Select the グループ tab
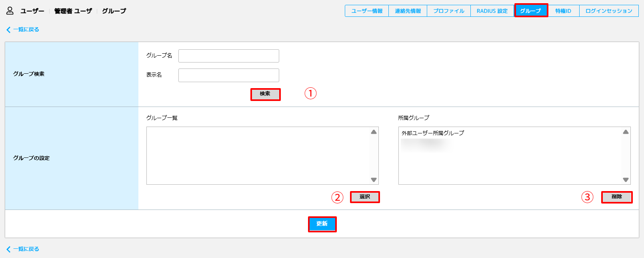Image resolution: width=644 pixels, height=258 pixels. point(531,11)
